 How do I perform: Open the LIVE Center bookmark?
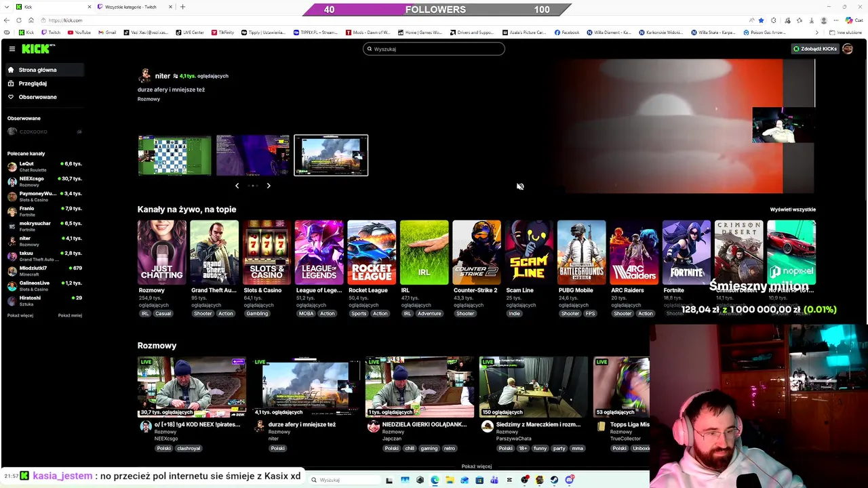[x=190, y=33]
